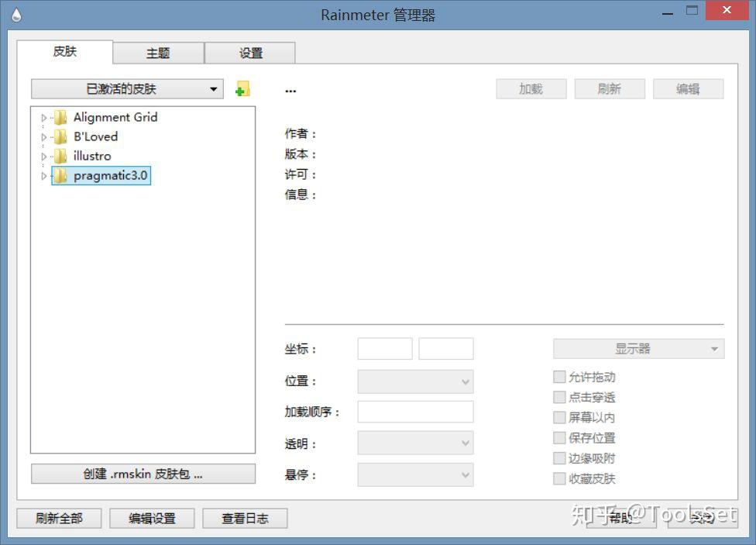Click 创建 .rmskin 皮肤包 button
This screenshot has width=756, height=545.
[x=143, y=474]
